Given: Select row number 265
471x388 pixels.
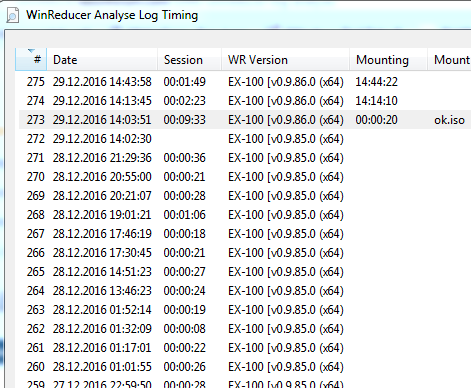Looking at the screenshot, I should 36,272.
